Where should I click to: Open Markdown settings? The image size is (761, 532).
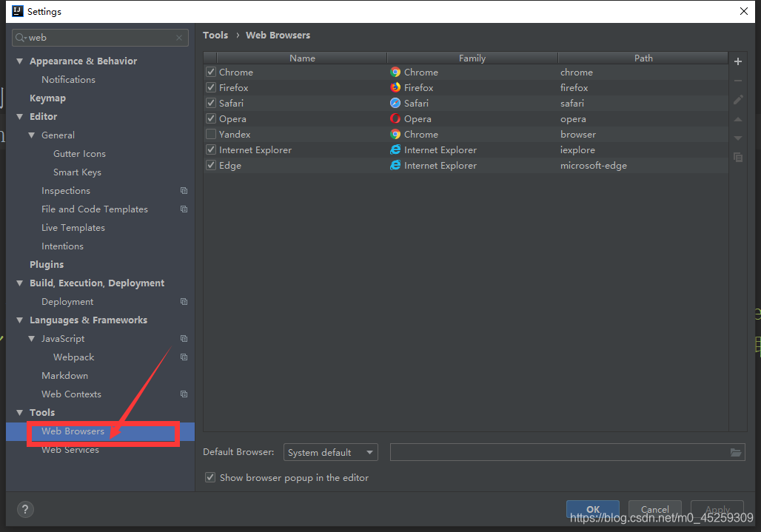tap(64, 376)
